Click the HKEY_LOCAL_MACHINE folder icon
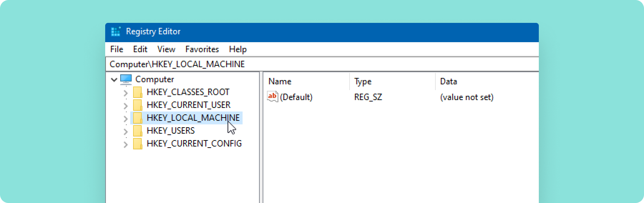This screenshot has width=644, height=203. coord(138,118)
